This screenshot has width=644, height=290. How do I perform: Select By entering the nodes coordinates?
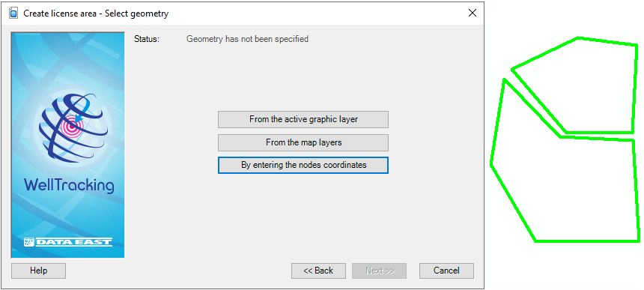tap(303, 165)
